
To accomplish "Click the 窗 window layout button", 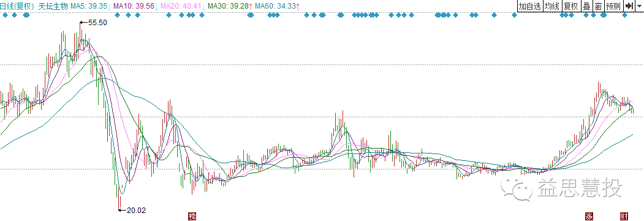I will (598, 6).
